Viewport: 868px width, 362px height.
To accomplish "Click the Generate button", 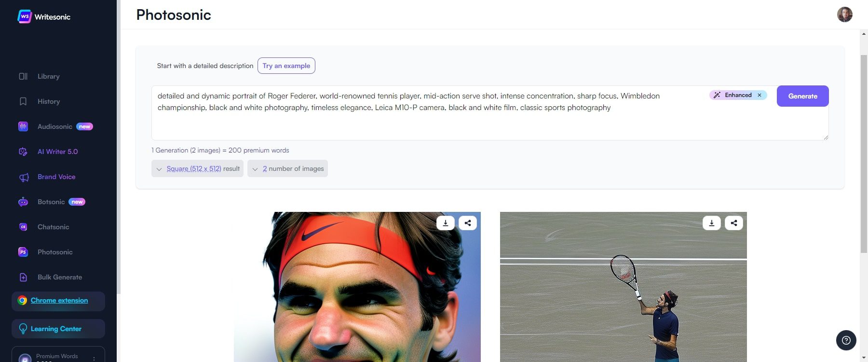I will coord(803,96).
